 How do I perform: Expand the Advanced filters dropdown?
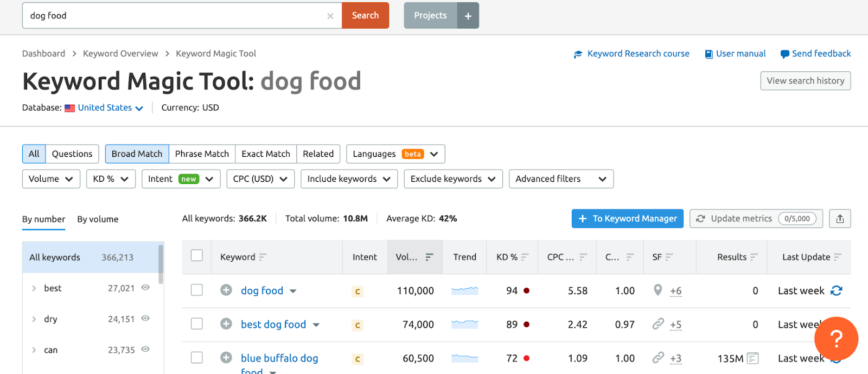(x=561, y=179)
